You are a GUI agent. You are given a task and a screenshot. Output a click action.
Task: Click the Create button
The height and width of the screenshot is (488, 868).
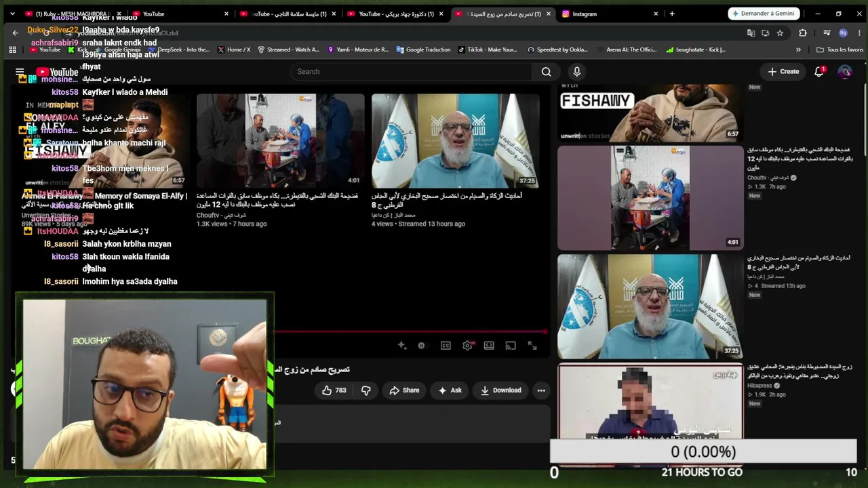[x=783, y=71]
